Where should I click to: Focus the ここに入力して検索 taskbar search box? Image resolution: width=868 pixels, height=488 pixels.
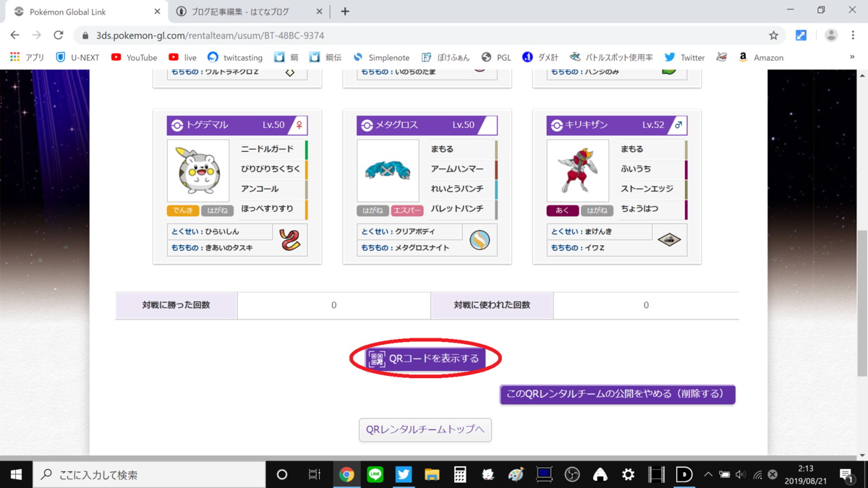(x=149, y=474)
